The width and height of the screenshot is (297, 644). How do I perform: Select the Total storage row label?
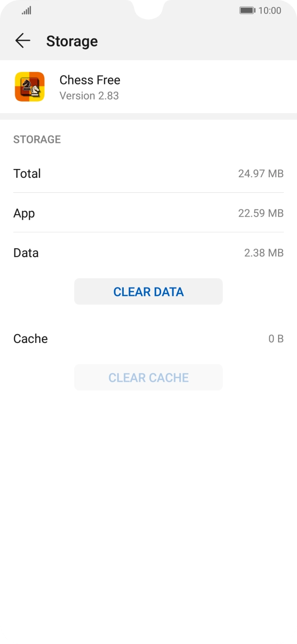coord(27,173)
